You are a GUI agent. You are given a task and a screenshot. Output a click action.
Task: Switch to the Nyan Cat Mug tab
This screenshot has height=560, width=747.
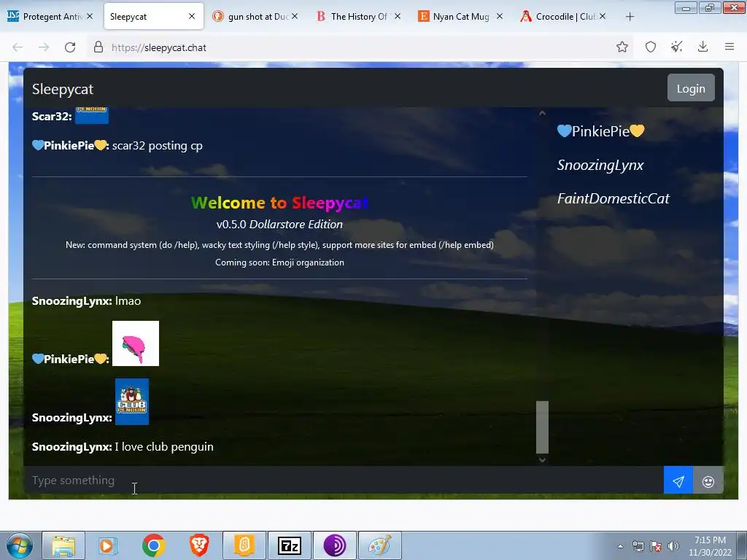point(460,16)
